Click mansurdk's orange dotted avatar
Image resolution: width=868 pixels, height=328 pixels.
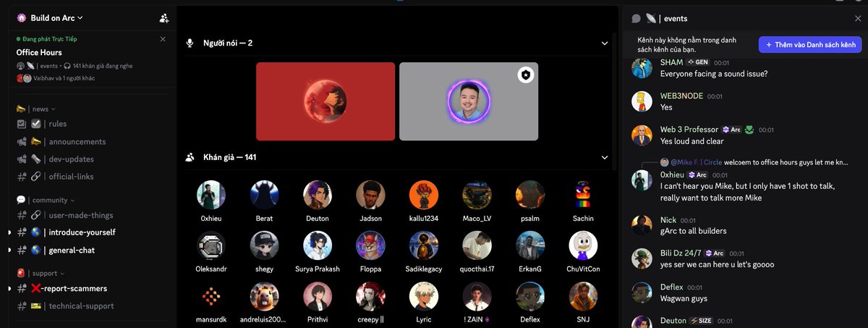click(211, 296)
